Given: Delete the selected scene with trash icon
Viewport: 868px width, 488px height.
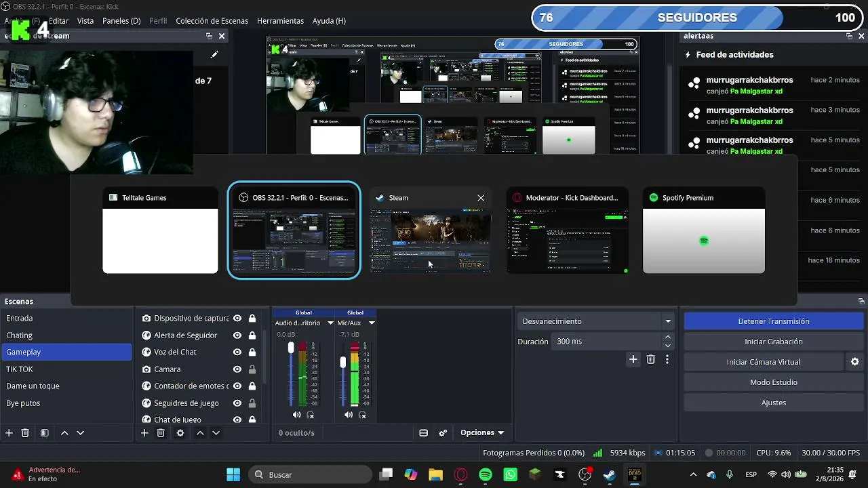Looking at the screenshot, I should tap(25, 433).
